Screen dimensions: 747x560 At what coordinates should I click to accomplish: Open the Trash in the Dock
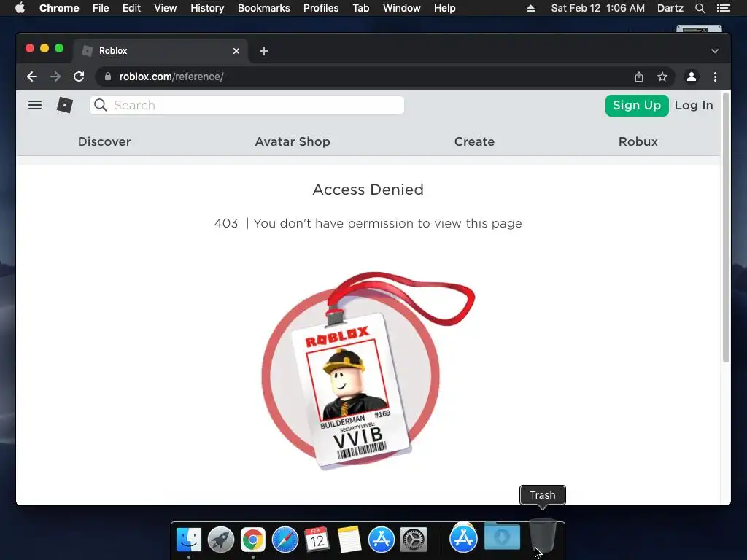click(543, 536)
